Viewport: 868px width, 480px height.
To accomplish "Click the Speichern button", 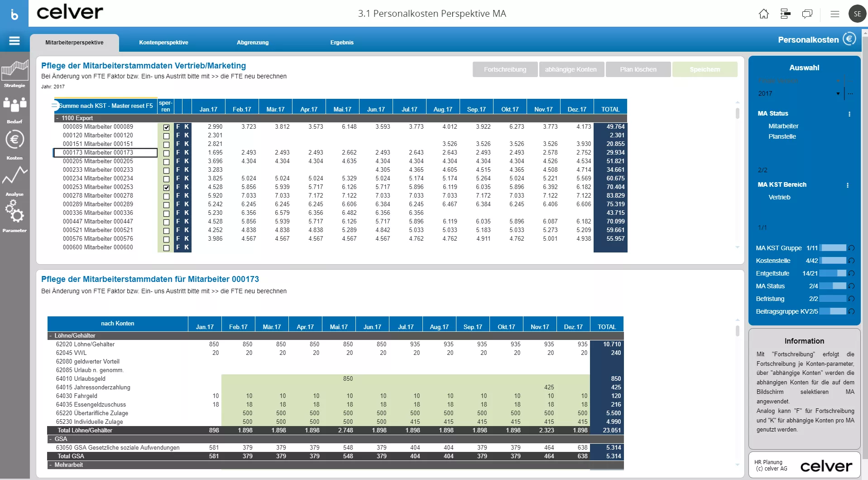I will (705, 69).
